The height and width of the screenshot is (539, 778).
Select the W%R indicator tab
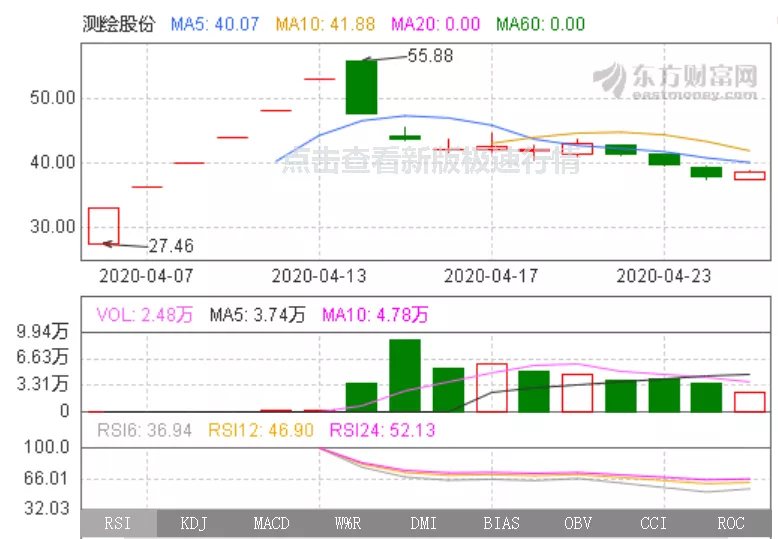348,524
